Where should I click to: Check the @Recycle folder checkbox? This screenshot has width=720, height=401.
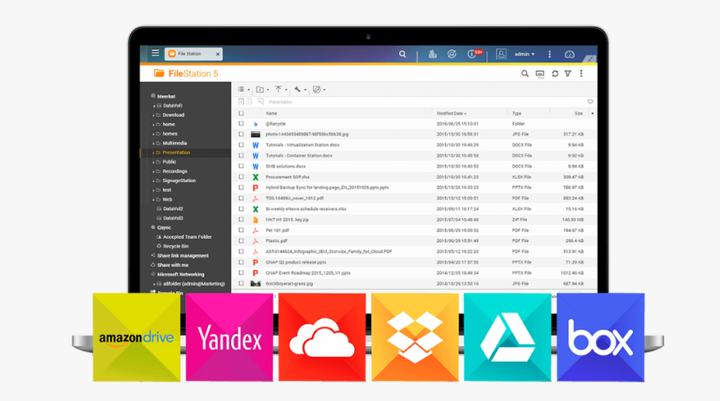(x=241, y=124)
